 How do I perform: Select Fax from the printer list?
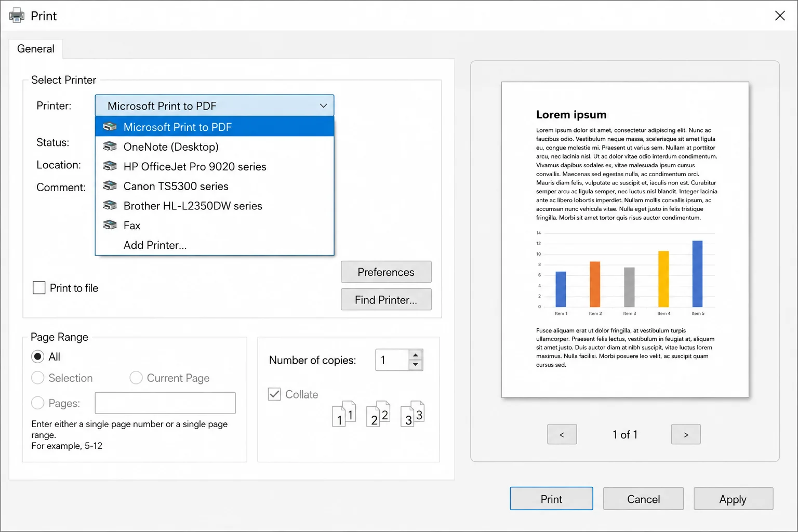(x=215, y=225)
